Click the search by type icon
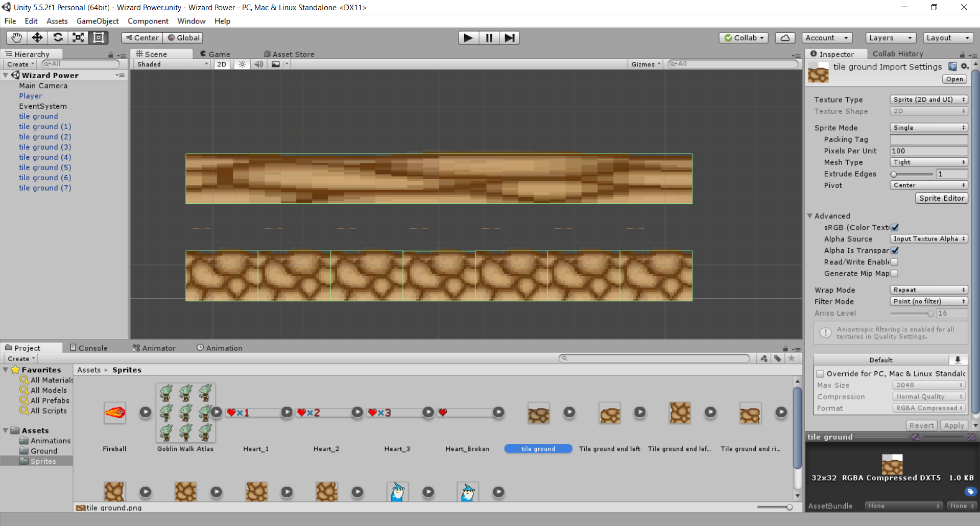This screenshot has width=980, height=526. (764, 358)
